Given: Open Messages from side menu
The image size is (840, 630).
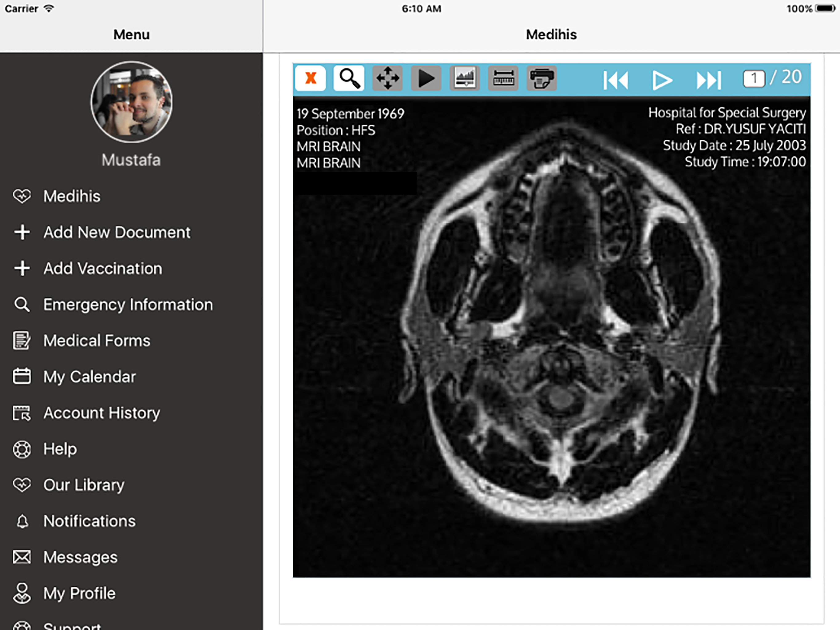Looking at the screenshot, I should (x=131, y=557).
